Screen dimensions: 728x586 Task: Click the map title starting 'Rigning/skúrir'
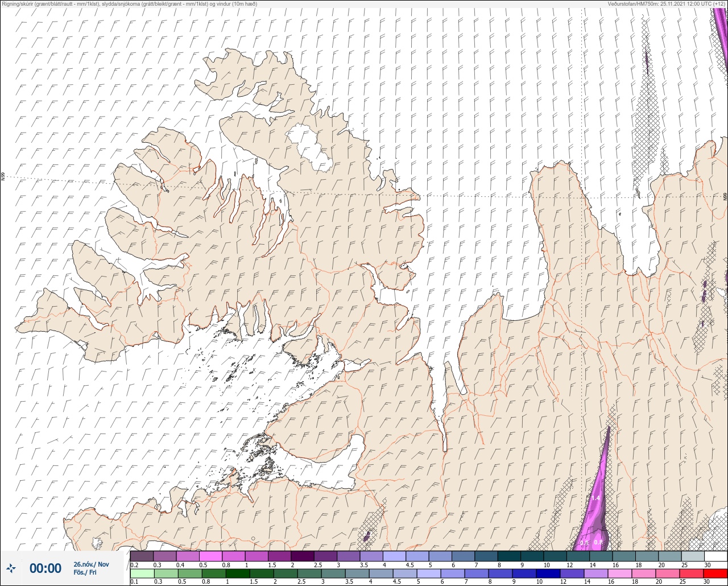(x=129, y=3)
